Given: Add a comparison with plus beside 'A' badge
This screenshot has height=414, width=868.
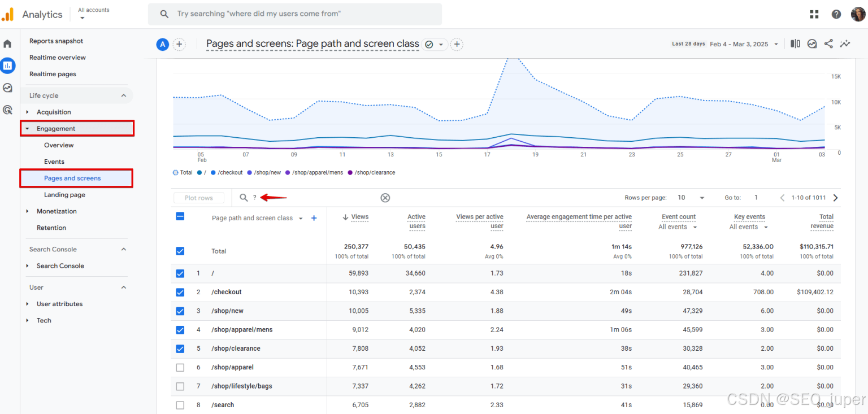Looking at the screenshot, I should coord(179,44).
